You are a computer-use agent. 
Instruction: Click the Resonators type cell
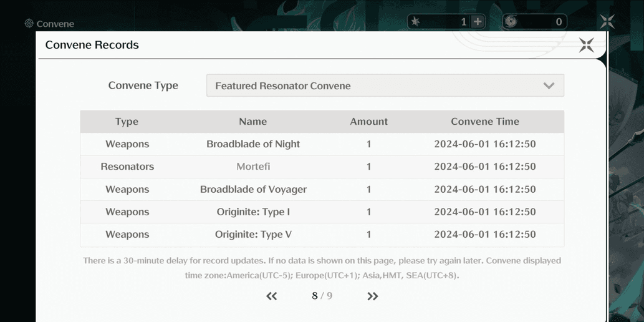(127, 167)
